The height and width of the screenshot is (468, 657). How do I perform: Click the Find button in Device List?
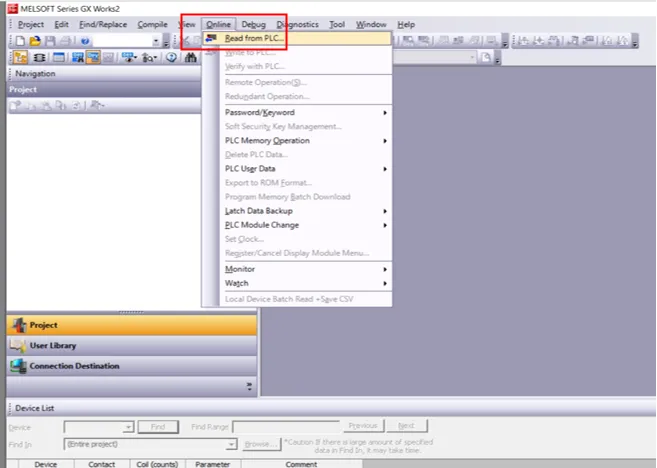pyautogui.click(x=158, y=427)
